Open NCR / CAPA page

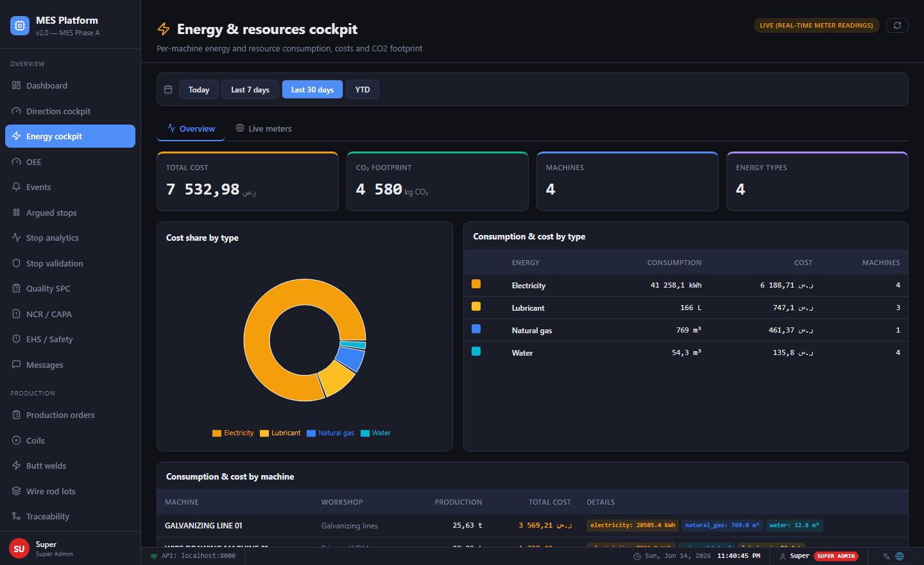pos(70,314)
